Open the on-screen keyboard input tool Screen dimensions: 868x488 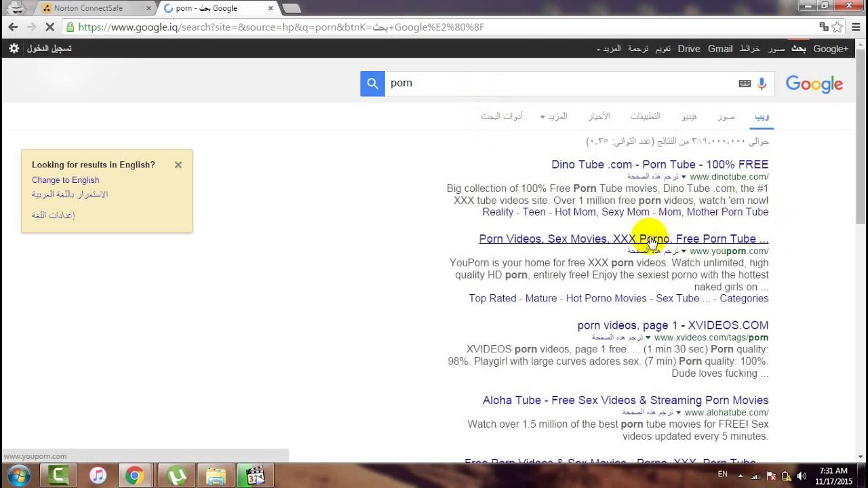(745, 83)
